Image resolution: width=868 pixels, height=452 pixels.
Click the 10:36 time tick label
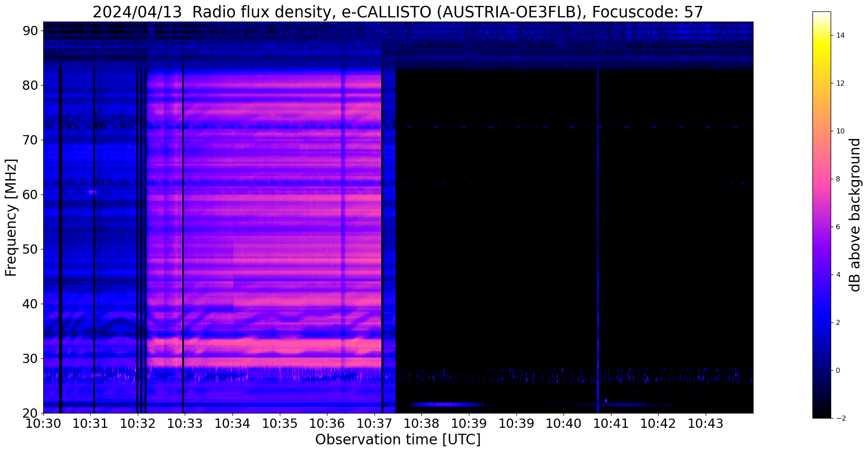[x=327, y=424]
